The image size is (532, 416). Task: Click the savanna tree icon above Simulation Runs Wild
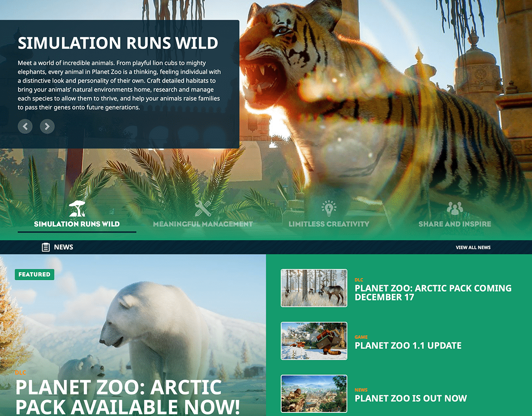click(x=77, y=208)
